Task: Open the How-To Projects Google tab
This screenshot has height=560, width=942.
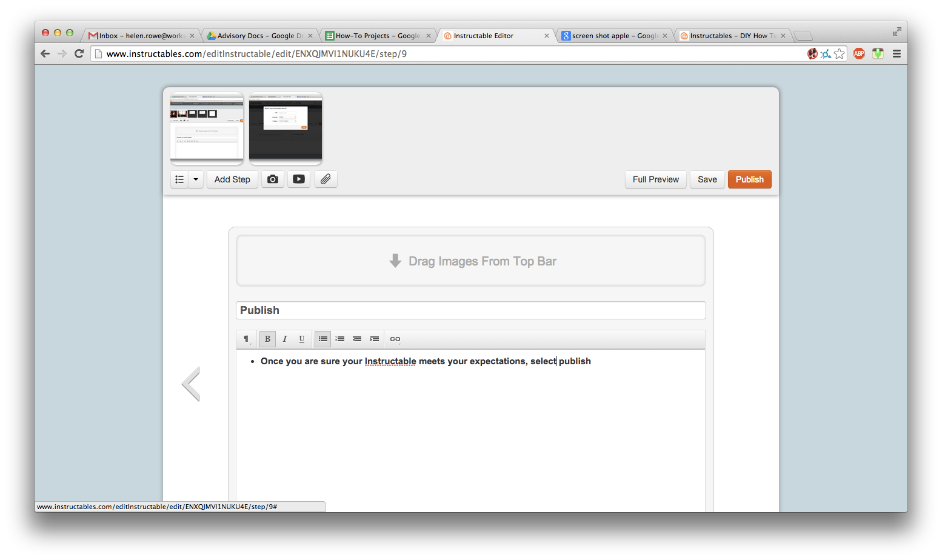Action: point(373,35)
